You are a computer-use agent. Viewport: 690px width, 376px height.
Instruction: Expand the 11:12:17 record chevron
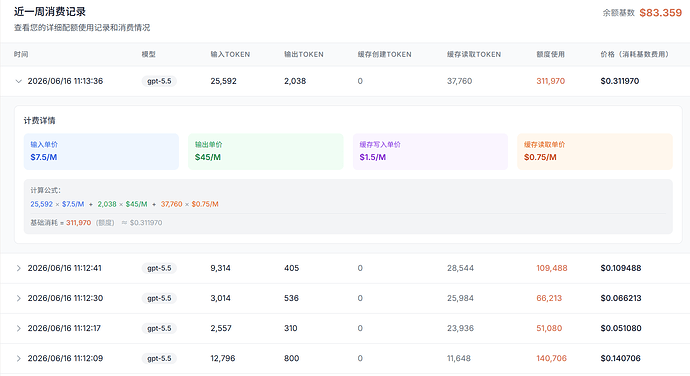[x=18, y=328]
